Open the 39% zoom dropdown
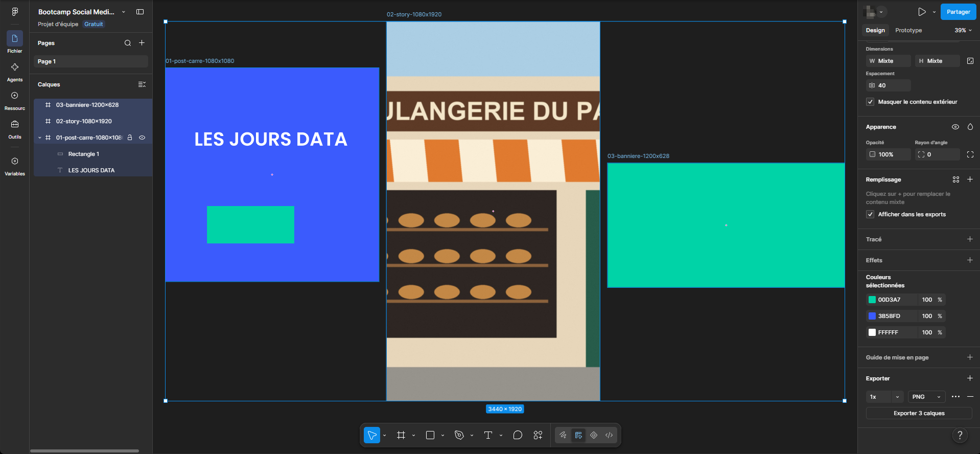This screenshot has height=454, width=980. pyautogui.click(x=963, y=30)
